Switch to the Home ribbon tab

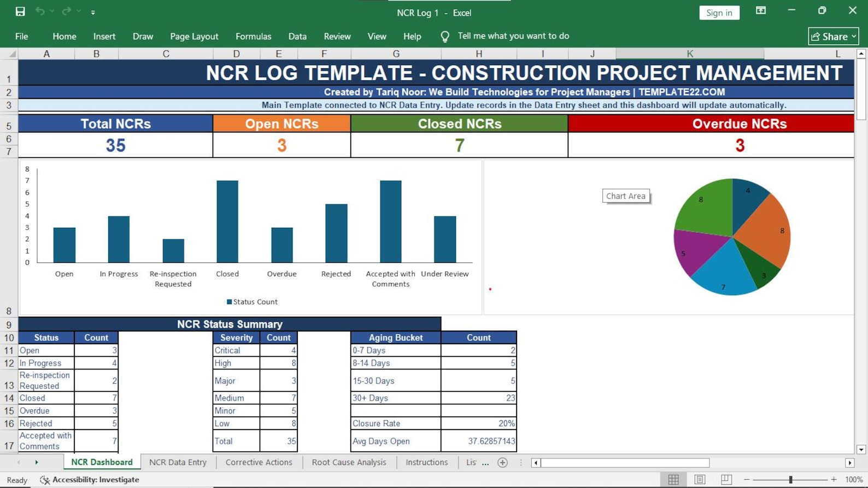pos(64,36)
